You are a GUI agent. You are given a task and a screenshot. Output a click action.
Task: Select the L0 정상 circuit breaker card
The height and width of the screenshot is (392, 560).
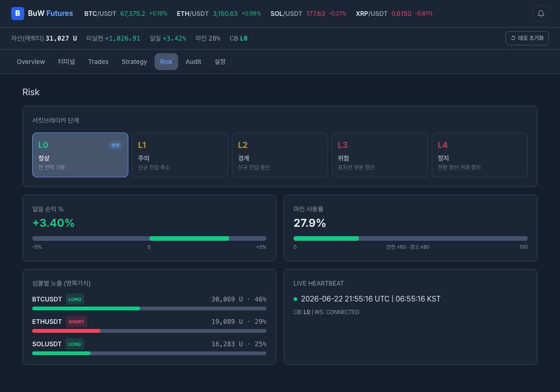[x=80, y=155]
